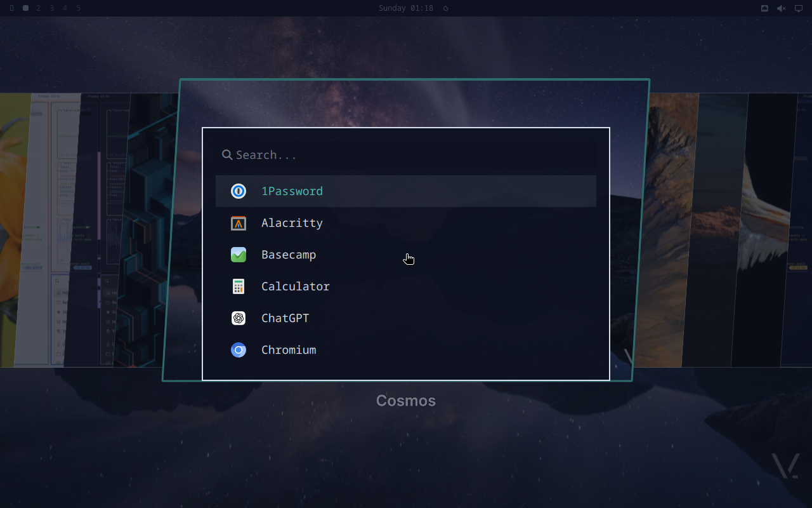This screenshot has height=508, width=812.
Task: Select the yellow flower theme thumbnail
Action: [14, 230]
